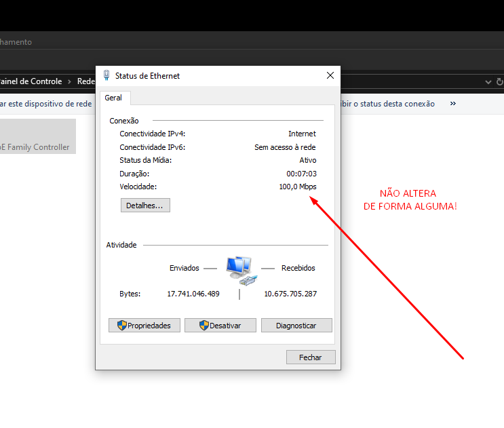Click the Enviados label
The image size is (504, 428).
(185, 268)
